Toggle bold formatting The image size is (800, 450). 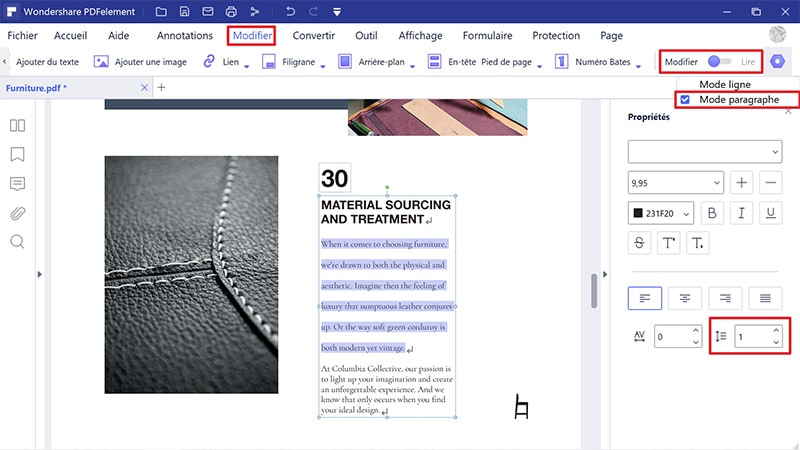[712, 213]
